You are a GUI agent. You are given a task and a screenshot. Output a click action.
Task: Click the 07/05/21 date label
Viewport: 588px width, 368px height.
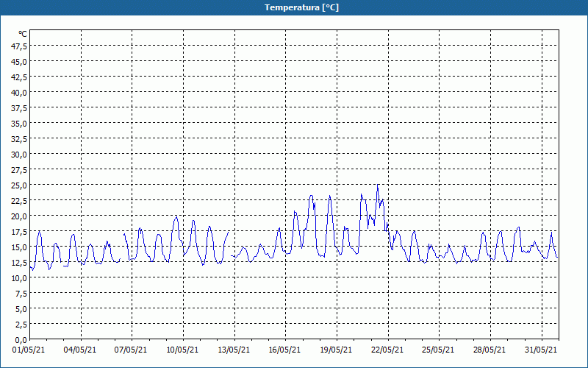click(131, 350)
